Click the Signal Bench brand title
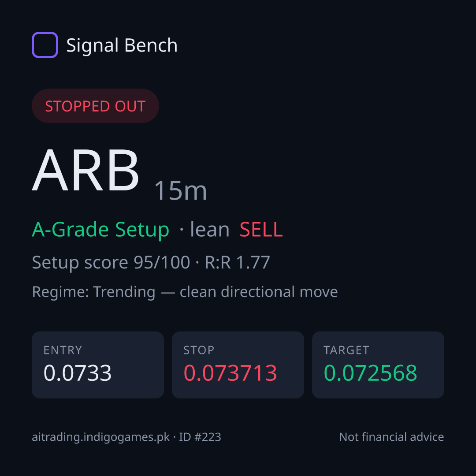 click(x=122, y=45)
